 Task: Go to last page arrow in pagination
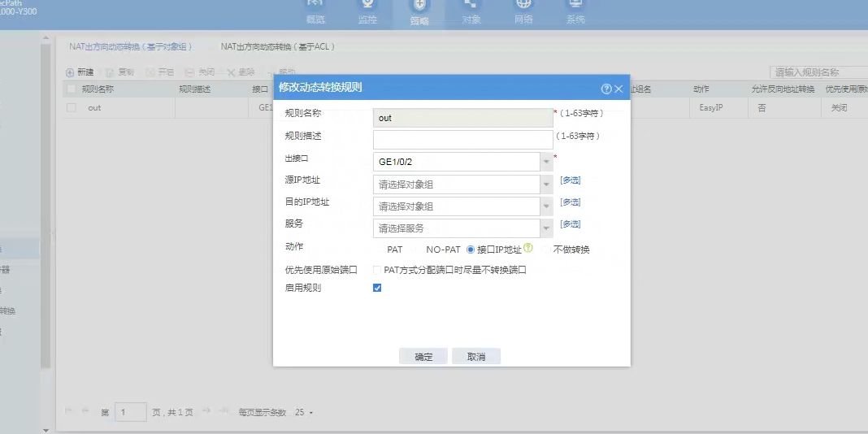(x=223, y=410)
